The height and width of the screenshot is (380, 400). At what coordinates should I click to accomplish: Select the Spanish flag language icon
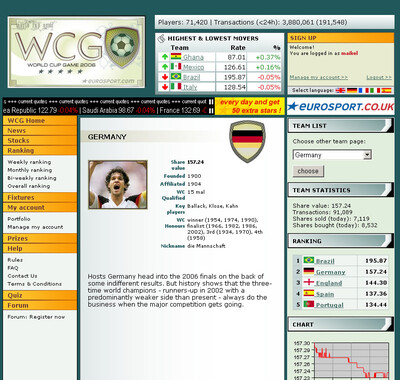point(386,90)
